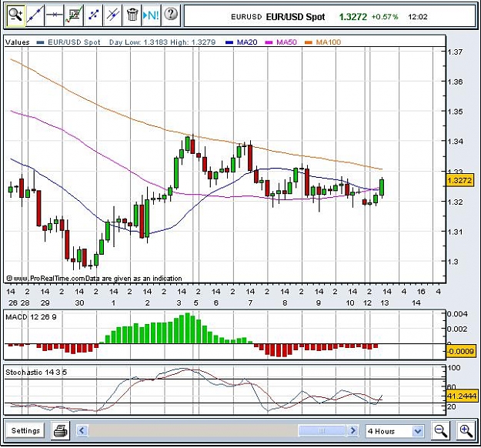Click the 1.3 price axis label
This screenshot has width=481, height=448.
453,262
